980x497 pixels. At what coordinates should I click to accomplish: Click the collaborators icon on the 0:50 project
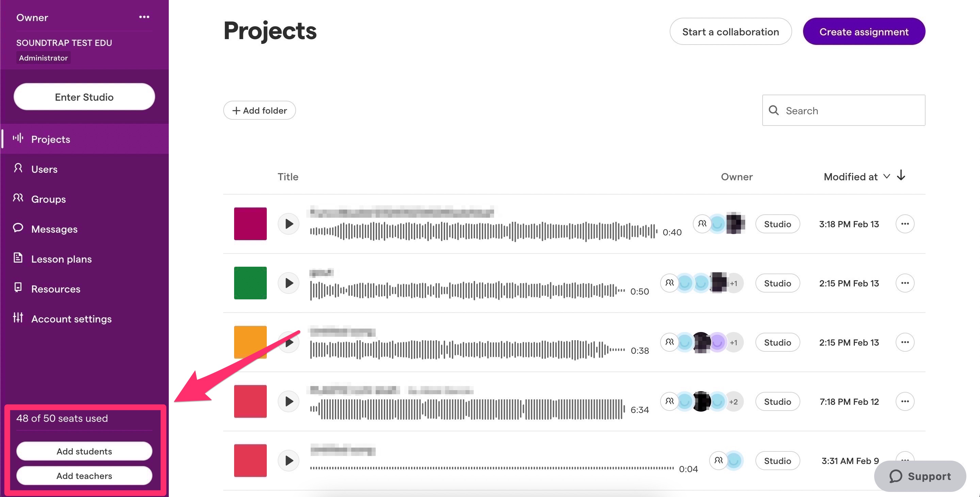point(670,283)
